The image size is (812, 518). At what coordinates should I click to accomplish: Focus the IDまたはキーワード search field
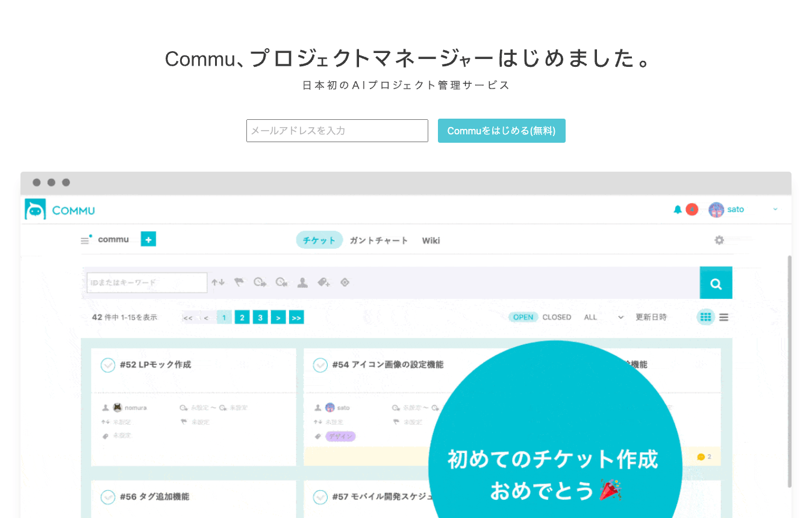[x=147, y=282]
